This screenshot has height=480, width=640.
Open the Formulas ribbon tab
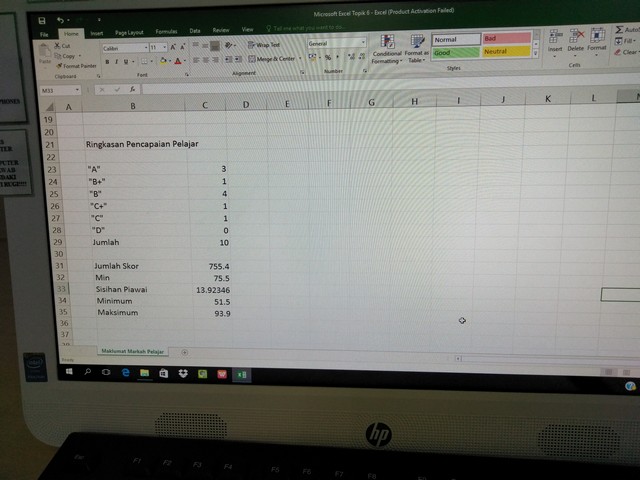tap(165, 32)
